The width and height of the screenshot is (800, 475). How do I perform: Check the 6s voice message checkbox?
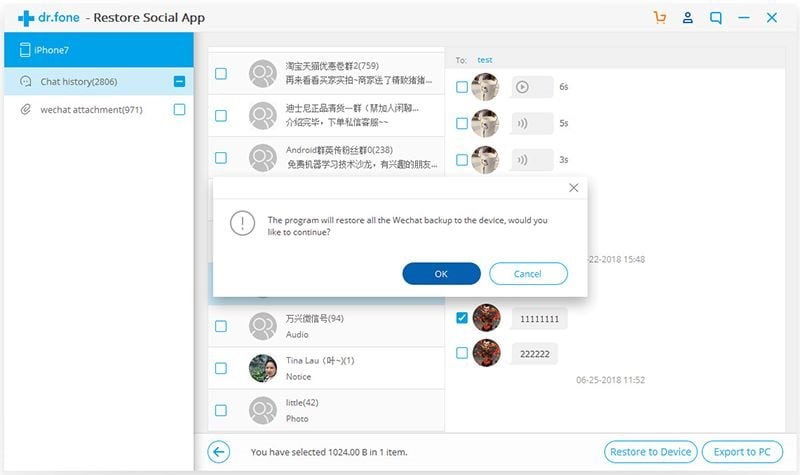462,87
